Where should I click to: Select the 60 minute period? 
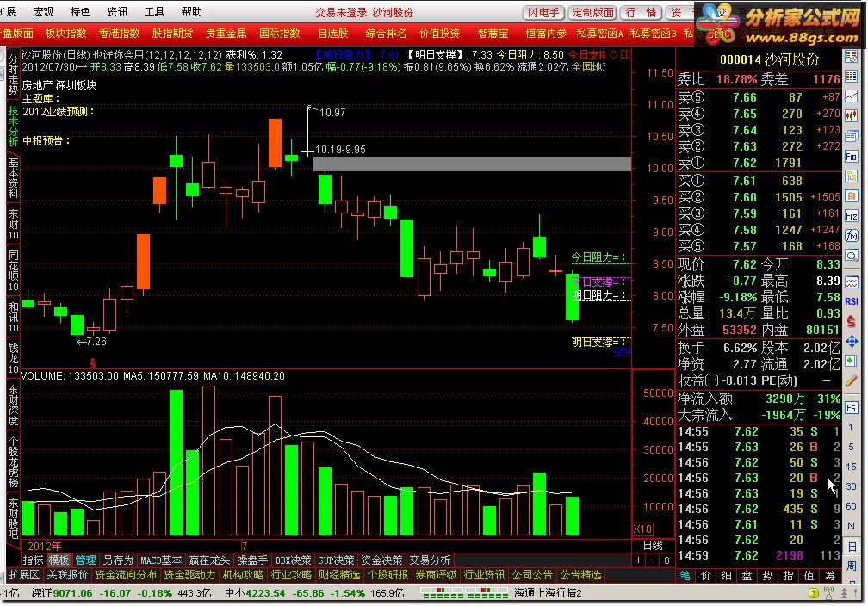coord(852,506)
